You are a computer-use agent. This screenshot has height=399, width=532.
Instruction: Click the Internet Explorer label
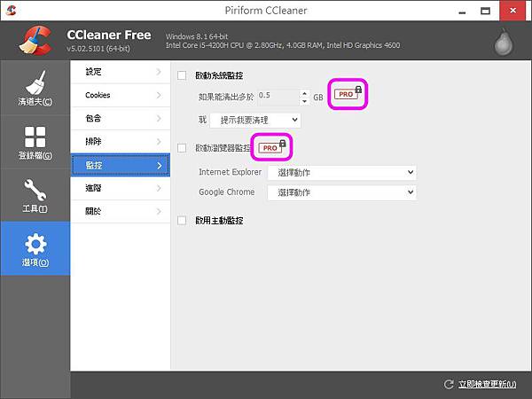pyautogui.click(x=230, y=172)
